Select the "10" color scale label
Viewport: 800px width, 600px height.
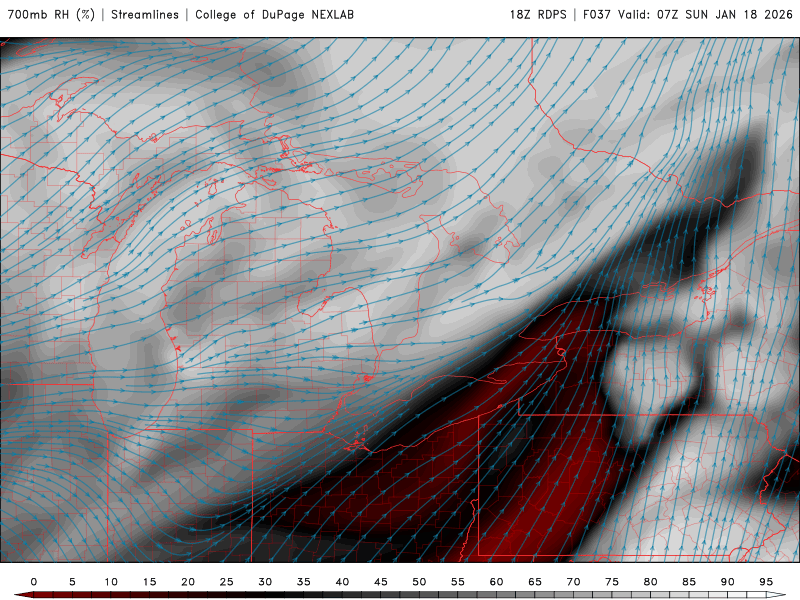pos(111,582)
